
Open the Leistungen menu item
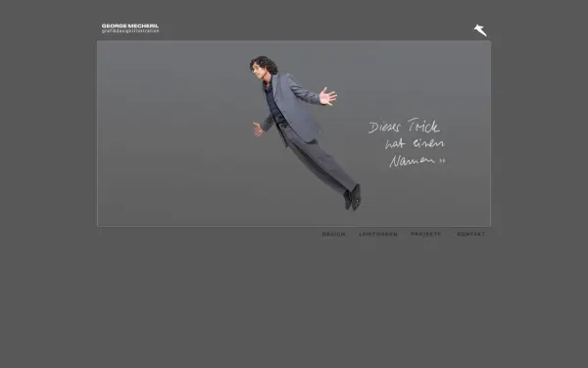pos(378,234)
